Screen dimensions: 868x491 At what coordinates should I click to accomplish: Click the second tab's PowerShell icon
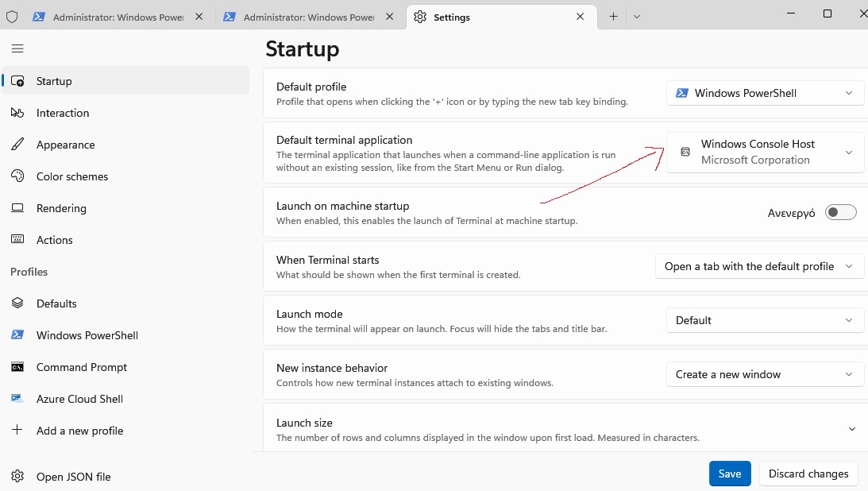tap(230, 17)
